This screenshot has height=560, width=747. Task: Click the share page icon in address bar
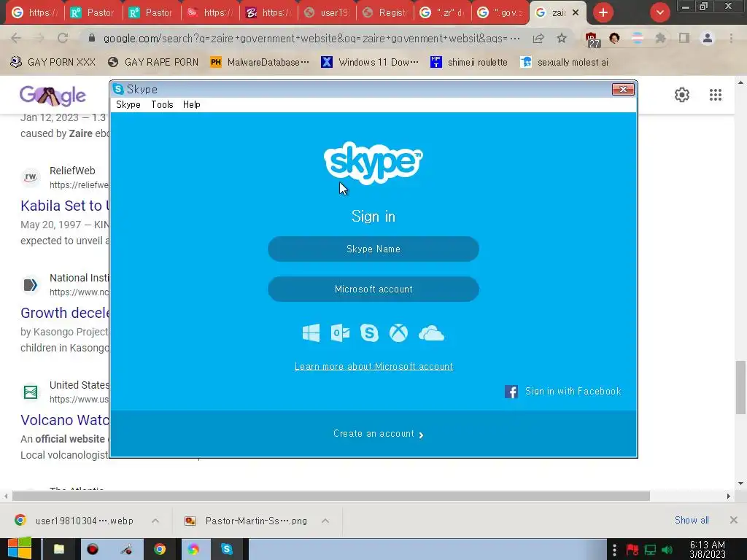[538, 38]
